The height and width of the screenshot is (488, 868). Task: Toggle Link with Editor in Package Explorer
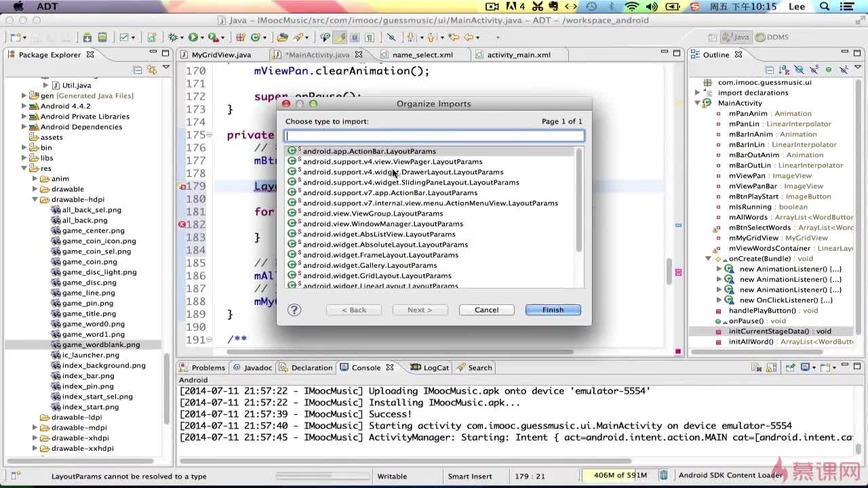(151, 70)
